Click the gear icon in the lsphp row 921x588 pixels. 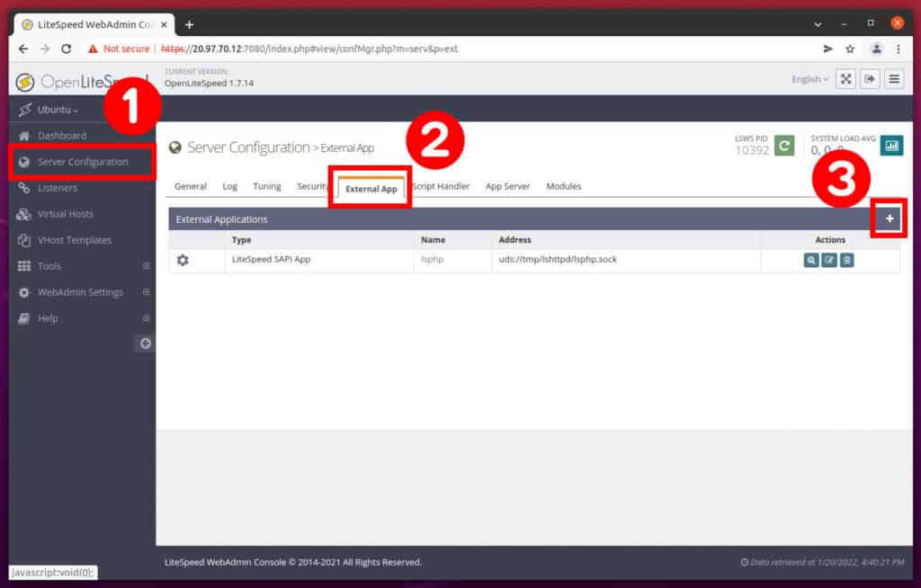coord(183,260)
